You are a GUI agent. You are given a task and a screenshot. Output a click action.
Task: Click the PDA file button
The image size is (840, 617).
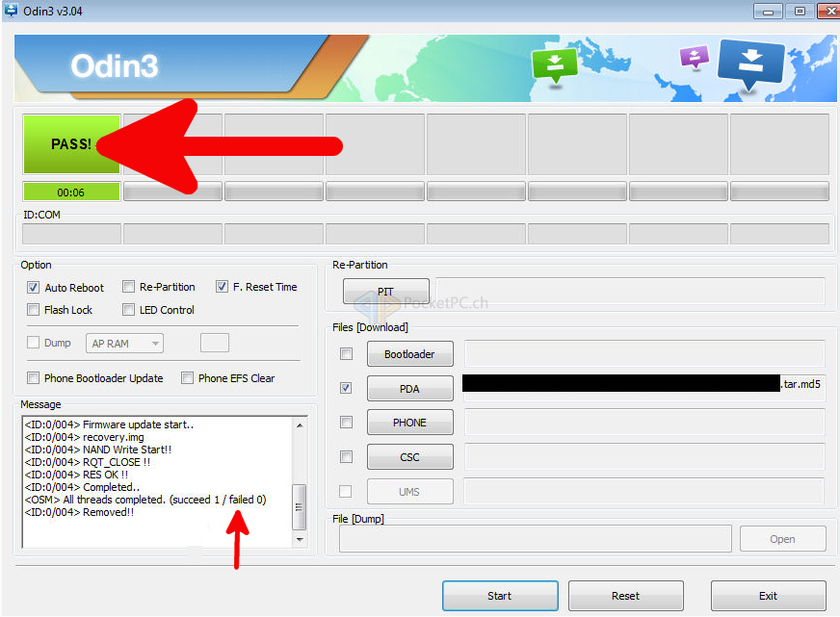coord(409,389)
